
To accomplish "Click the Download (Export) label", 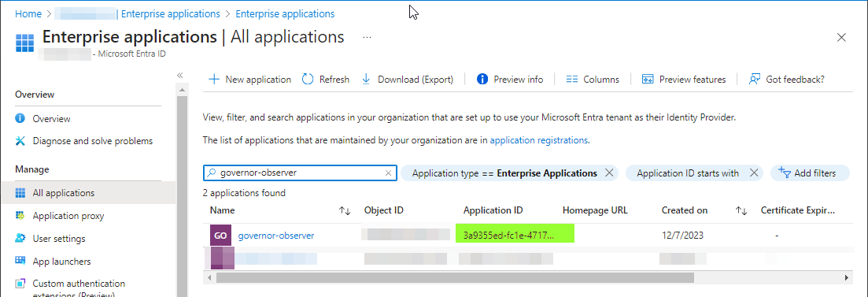I will click(416, 80).
